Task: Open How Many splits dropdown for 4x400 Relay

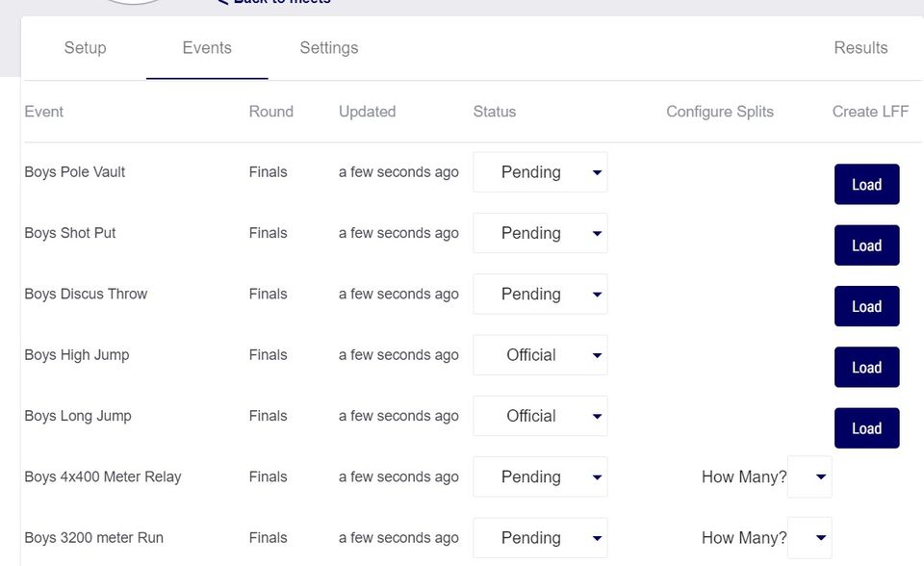Action: (x=809, y=477)
